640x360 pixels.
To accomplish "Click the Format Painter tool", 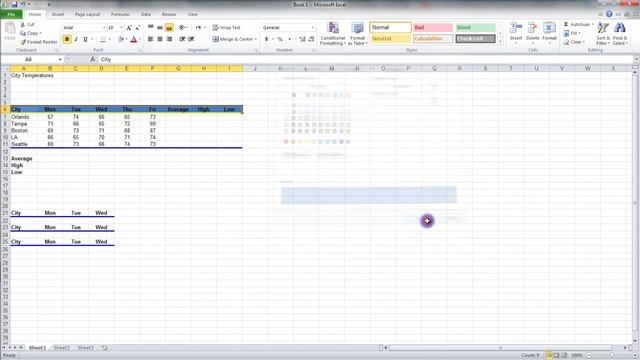I will [39, 42].
